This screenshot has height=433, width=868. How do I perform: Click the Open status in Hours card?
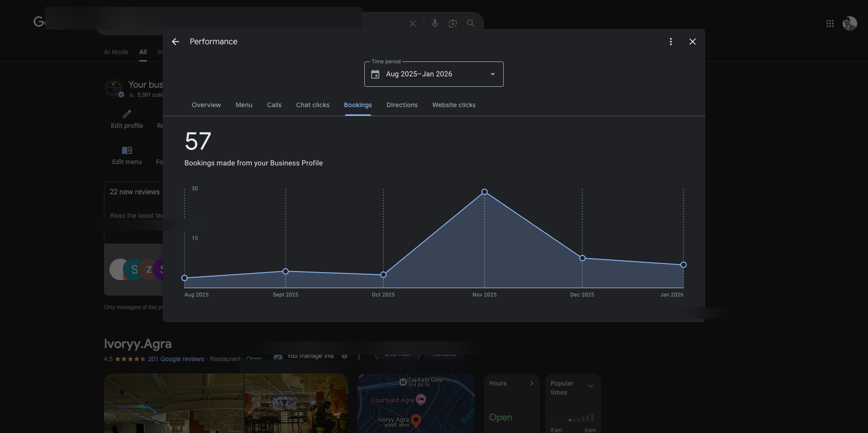(500, 417)
